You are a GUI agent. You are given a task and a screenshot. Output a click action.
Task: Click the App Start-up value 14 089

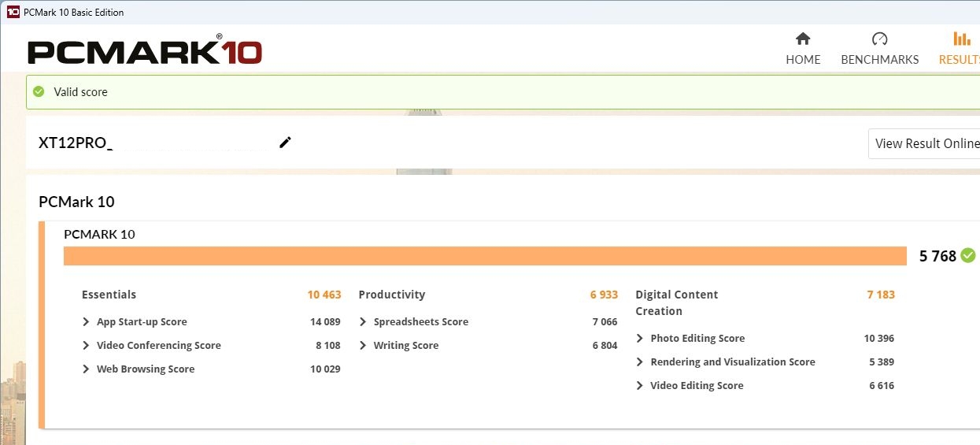[x=325, y=321]
